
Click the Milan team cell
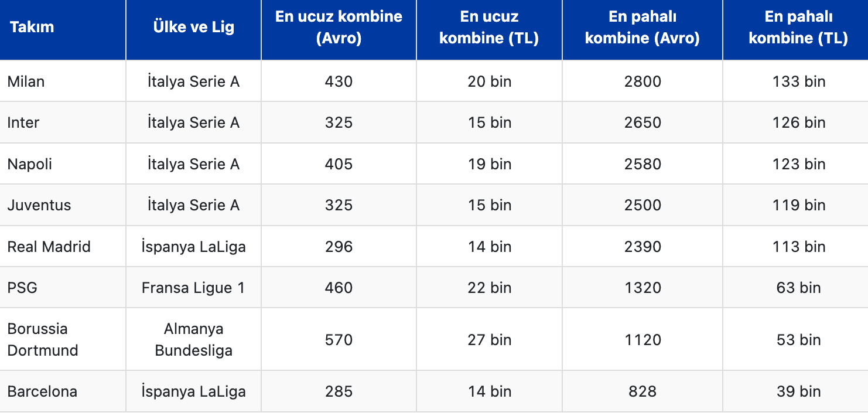pos(26,81)
